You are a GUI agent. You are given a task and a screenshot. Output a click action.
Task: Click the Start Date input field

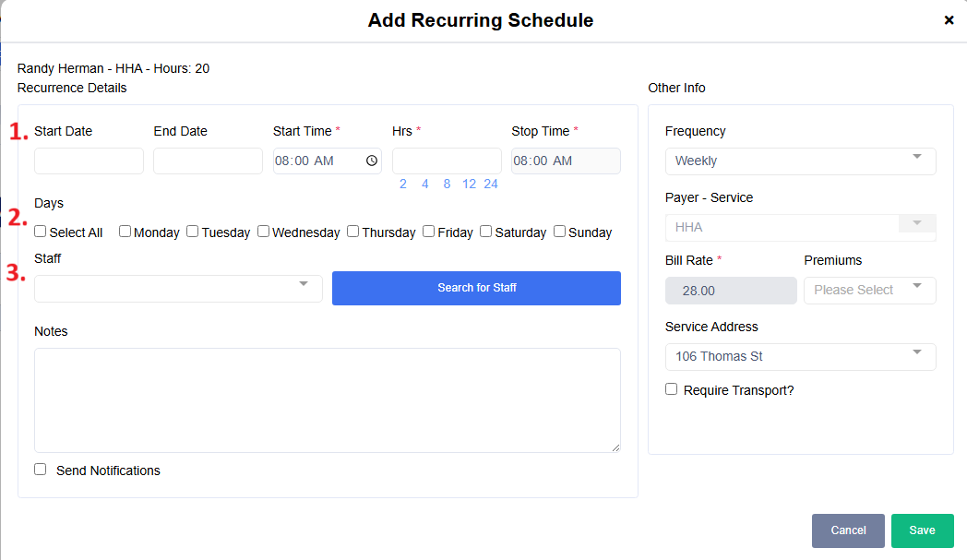(89, 161)
